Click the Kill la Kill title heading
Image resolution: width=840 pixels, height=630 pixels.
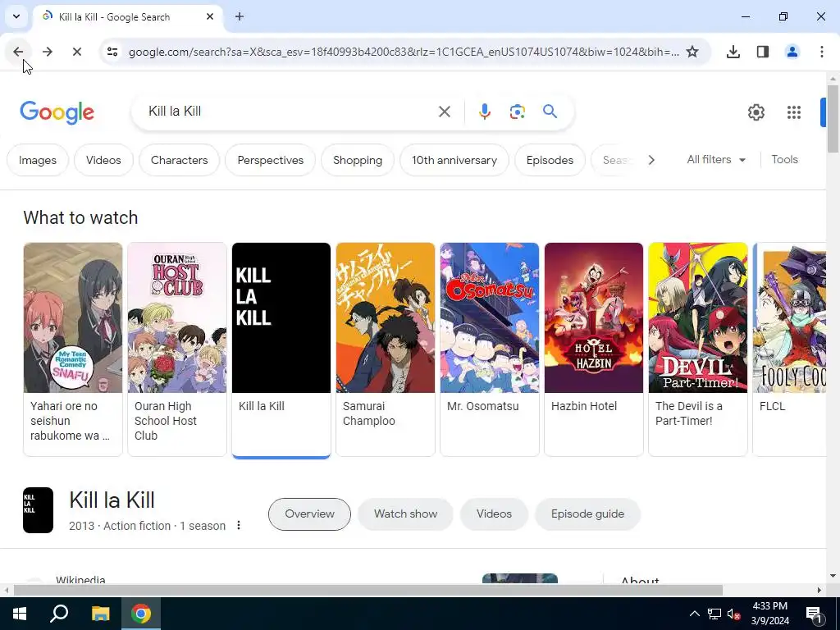pos(112,500)
